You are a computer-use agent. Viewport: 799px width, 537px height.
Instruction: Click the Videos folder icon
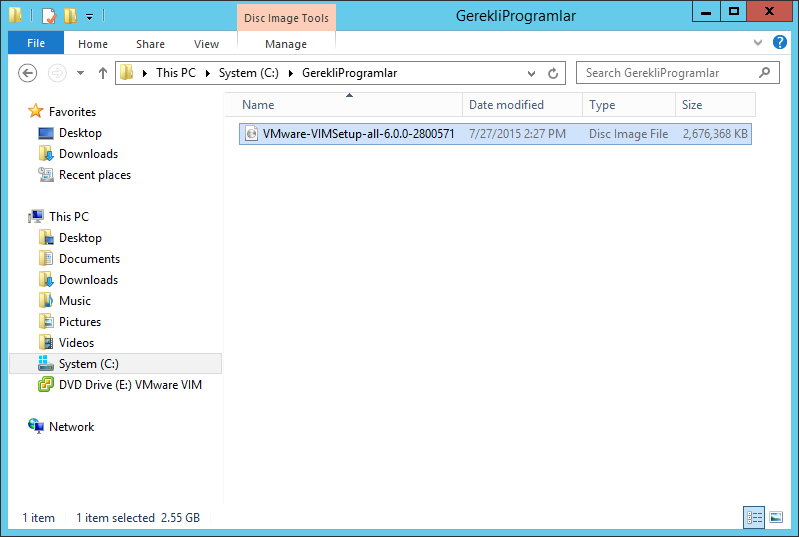pyautogui.click(x=46, y=342)
